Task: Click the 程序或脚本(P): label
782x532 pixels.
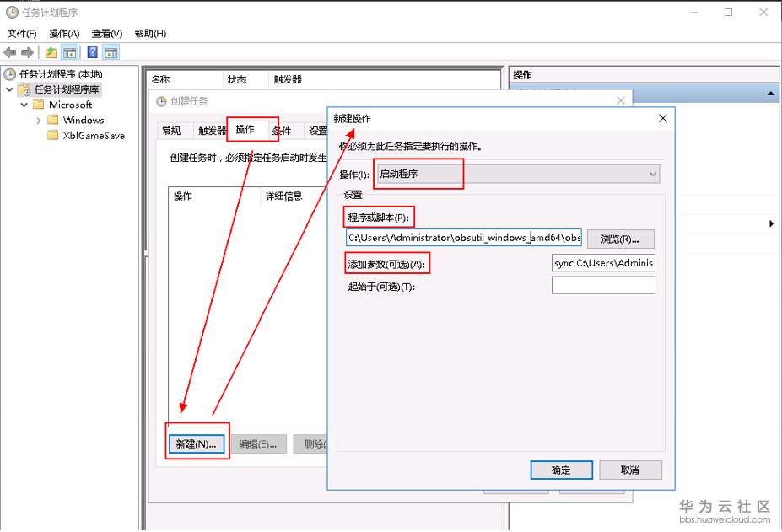Action: (378, 218)
